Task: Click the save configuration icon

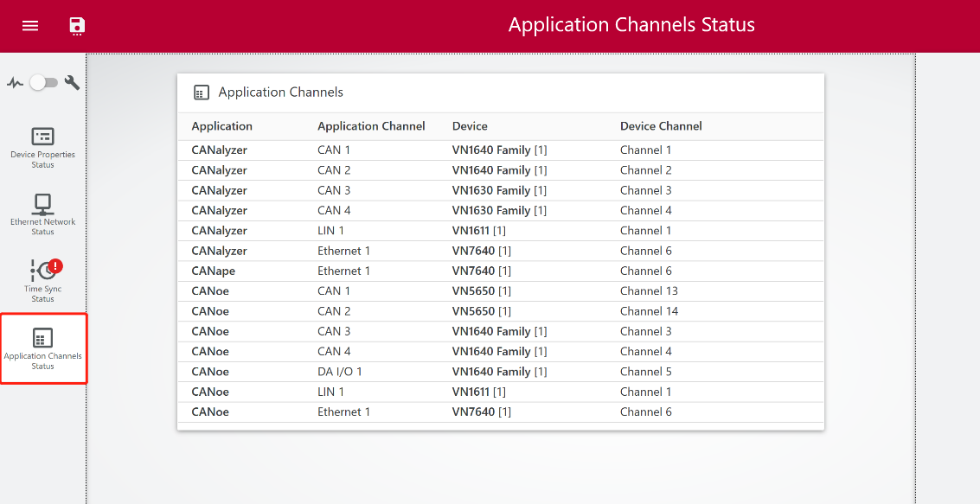Action: 77,25
